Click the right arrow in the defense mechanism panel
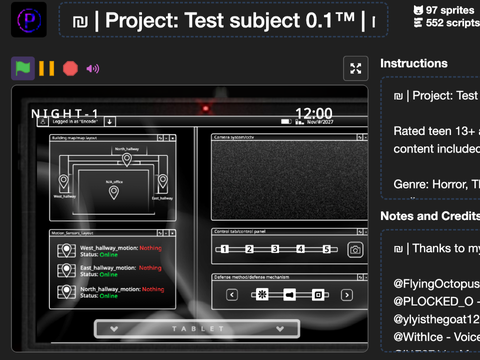Viewport: 480px width, 360px height. point(347,295)
